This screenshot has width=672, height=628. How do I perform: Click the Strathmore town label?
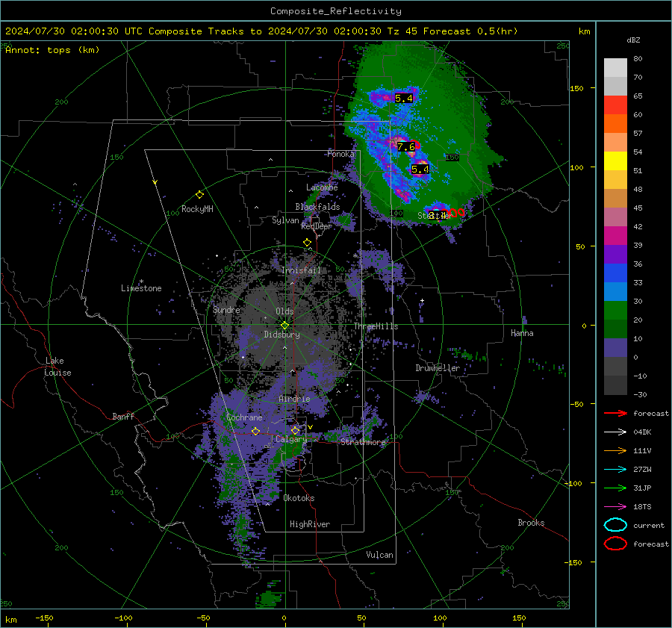(x=363, y=442)
